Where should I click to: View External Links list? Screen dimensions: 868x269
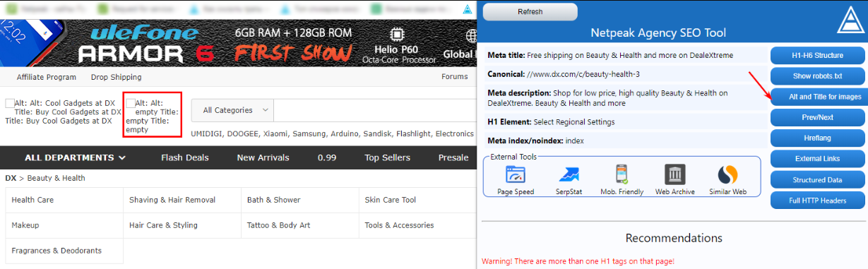[817, 159]
